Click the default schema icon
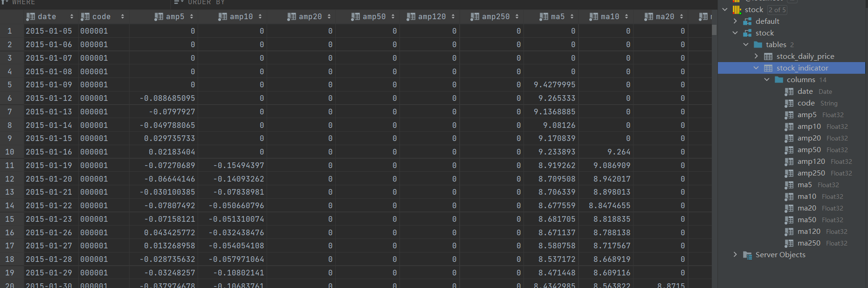This screenshot has width=868, height=288. pyautogui.click(x=747, y=21)
